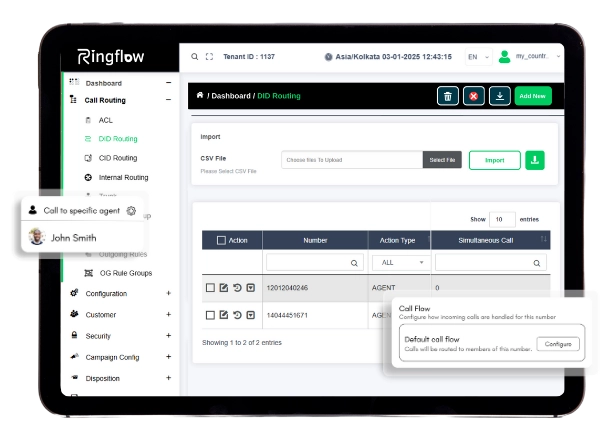Tick the checkbox for row 14044451671
The image size is (610, 440).
[x=210, y=315]
